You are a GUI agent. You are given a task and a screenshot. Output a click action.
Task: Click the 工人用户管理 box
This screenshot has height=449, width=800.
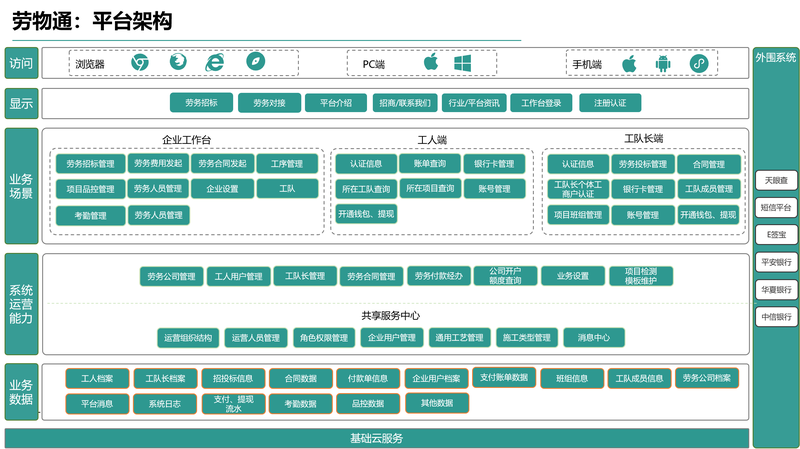(x=238, y=277)
